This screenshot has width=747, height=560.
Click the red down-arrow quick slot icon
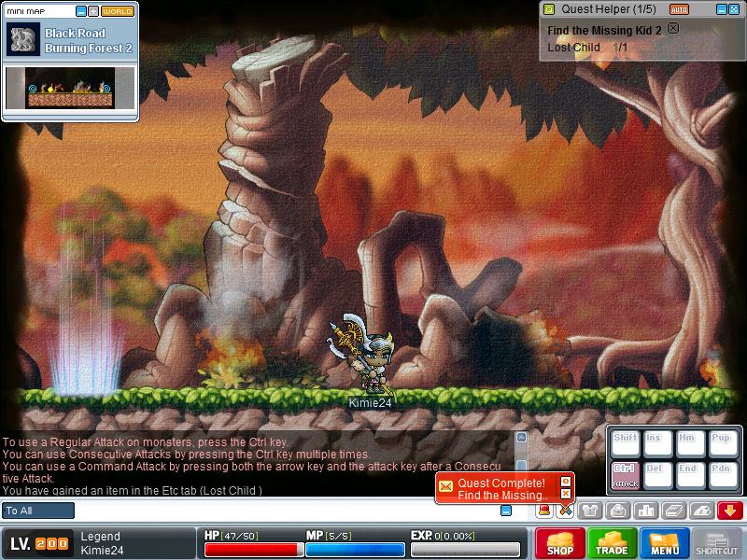tap(730, 511)
